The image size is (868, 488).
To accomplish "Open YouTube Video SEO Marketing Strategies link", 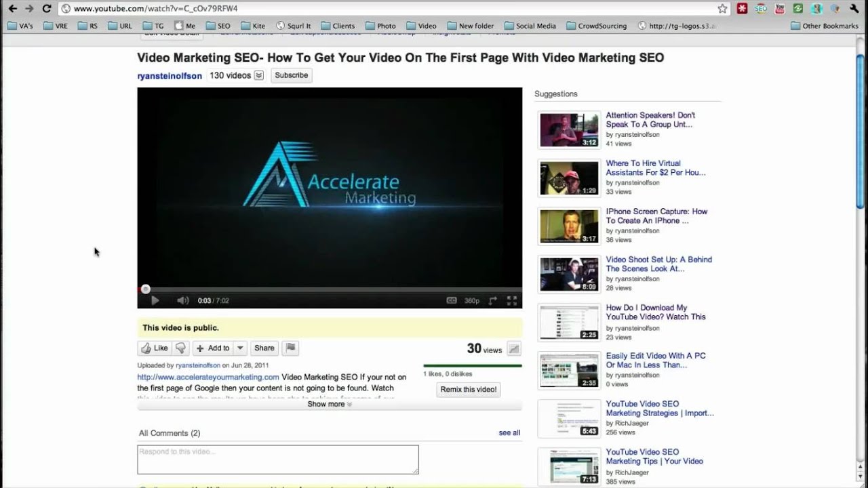I will click(660, 408).
